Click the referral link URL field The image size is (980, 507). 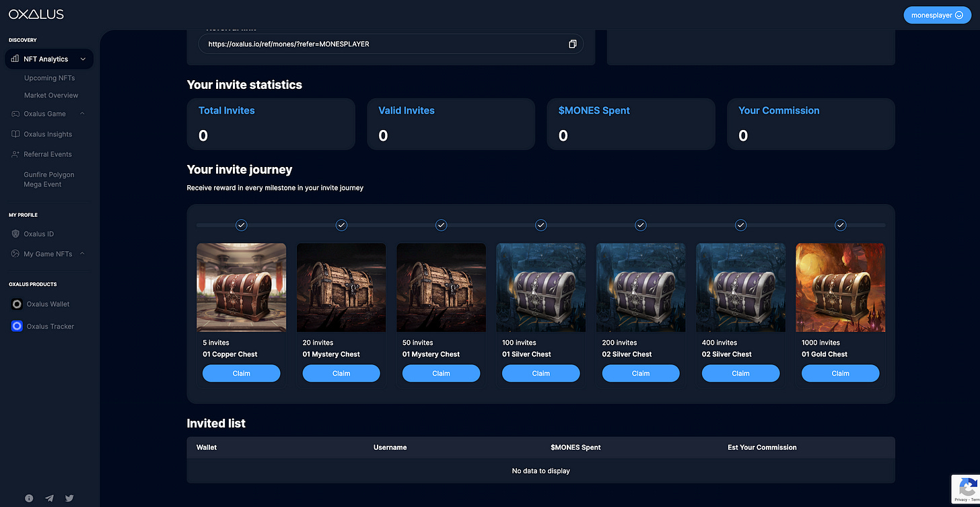point(390,44)
